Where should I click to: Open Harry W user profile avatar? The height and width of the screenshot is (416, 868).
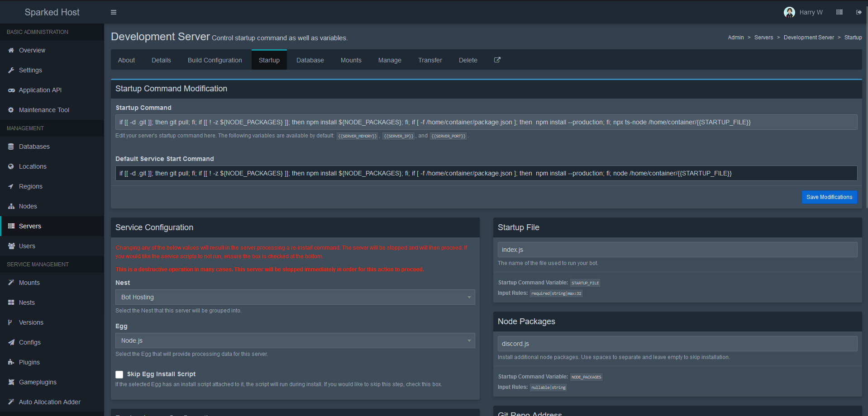[x=789, y=12]
